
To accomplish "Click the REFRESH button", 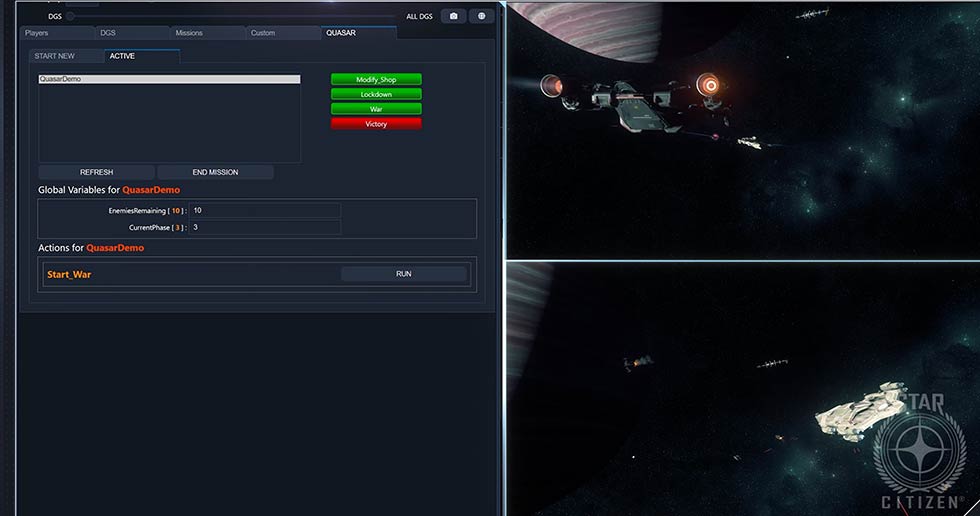I will 96,172.
